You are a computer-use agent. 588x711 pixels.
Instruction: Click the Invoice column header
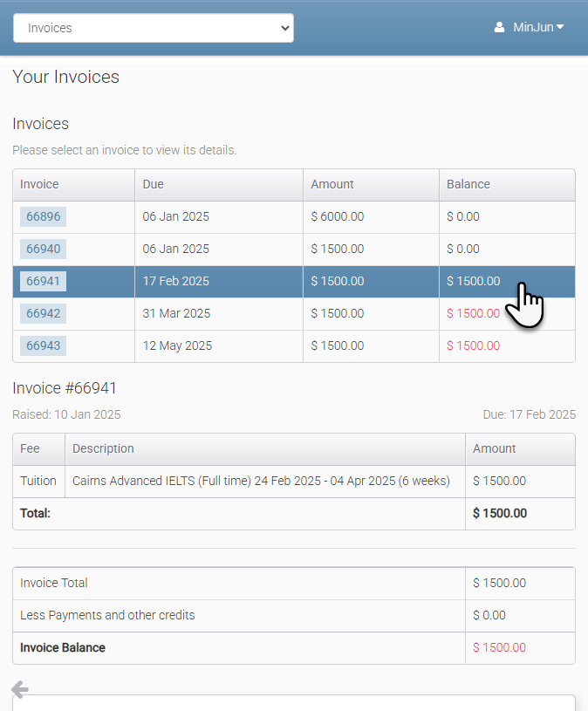[39, 184]
